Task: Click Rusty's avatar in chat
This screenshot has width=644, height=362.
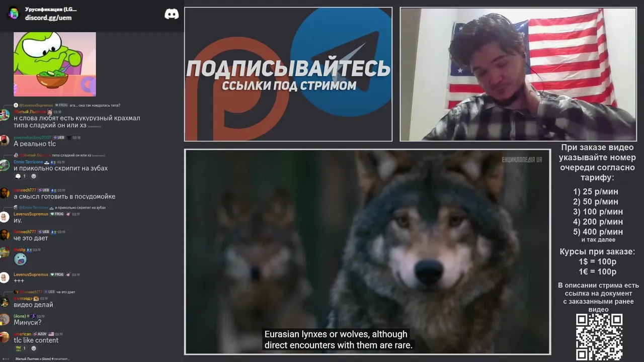Action: point(5,252)
